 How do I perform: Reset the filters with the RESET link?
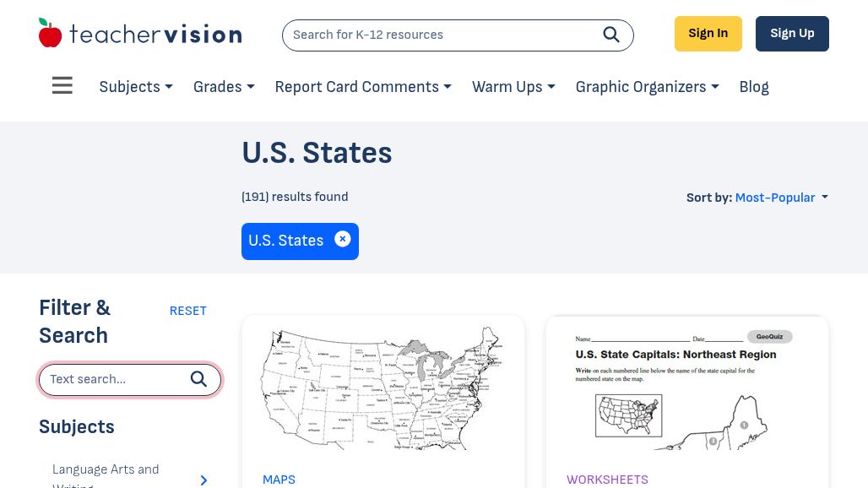[187, 311]
